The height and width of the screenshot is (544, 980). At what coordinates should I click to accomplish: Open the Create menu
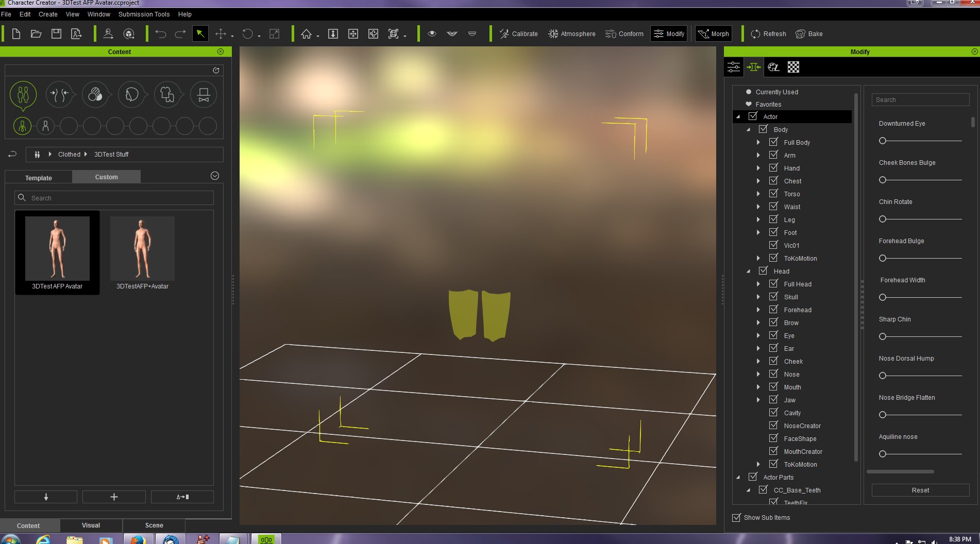click(x=48, y=14)
